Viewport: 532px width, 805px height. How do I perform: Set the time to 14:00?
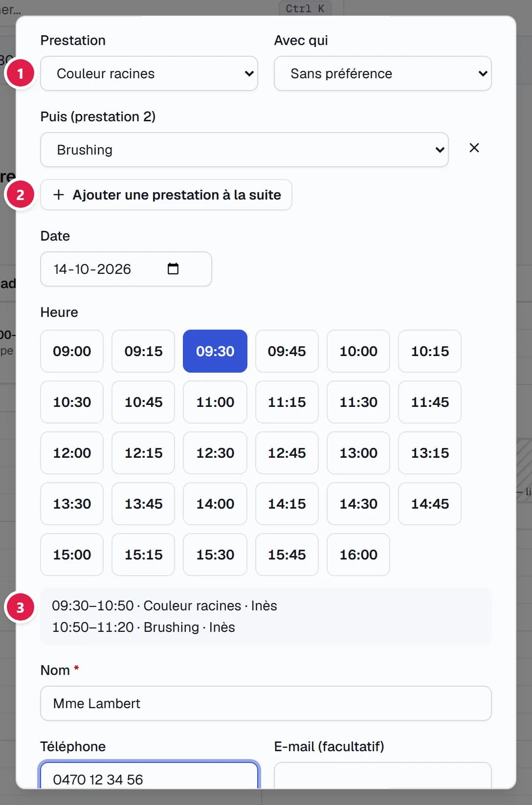(215, 504)
